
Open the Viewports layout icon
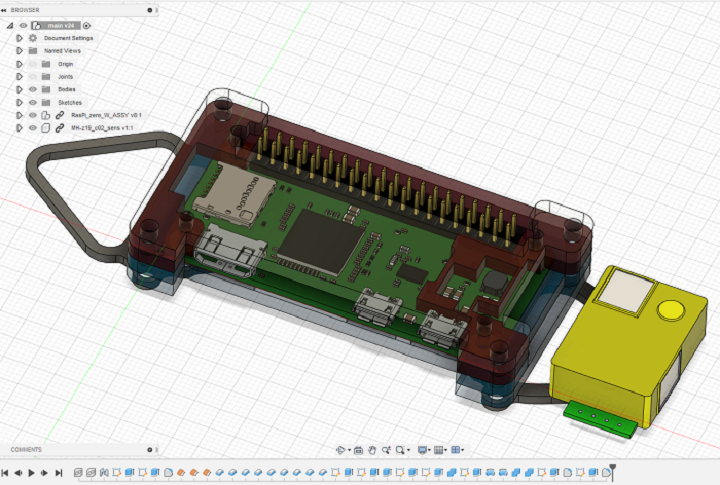coord(456,450)
